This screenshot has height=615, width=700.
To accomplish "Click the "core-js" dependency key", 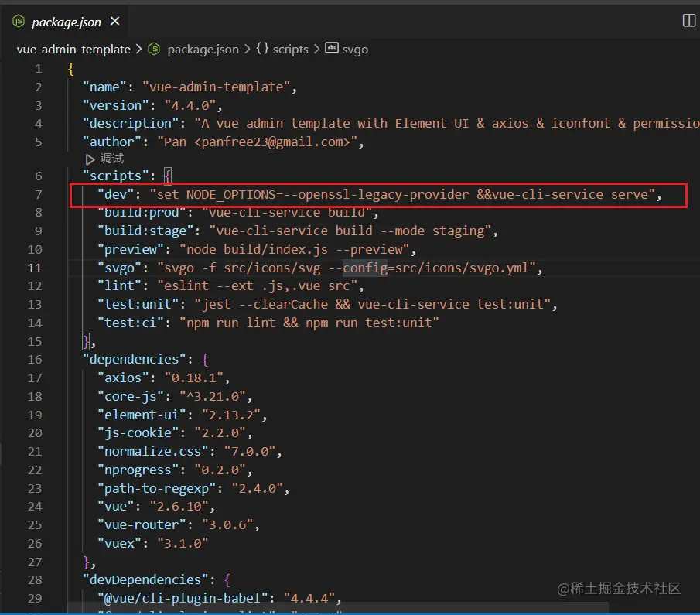I will [x=131, y=397].
